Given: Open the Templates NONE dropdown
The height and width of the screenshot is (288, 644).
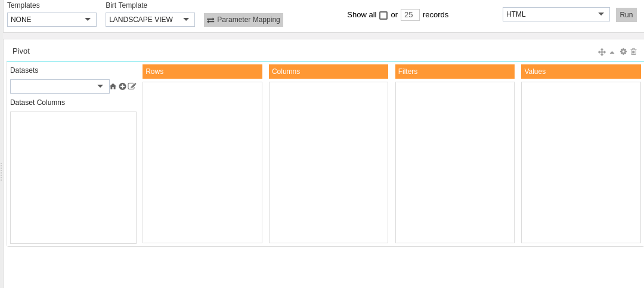Looking at the screenshot, I should (x=52, y=20).
